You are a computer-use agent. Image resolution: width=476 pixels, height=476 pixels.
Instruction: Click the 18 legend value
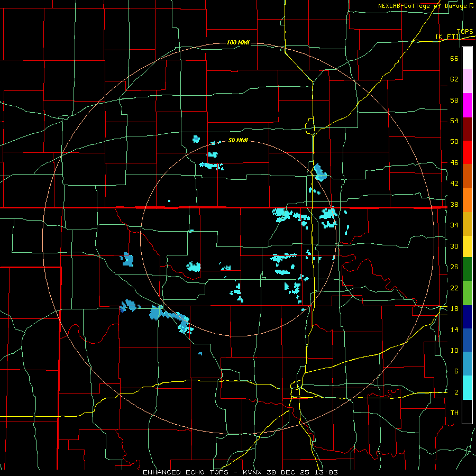tap(454, 309)
